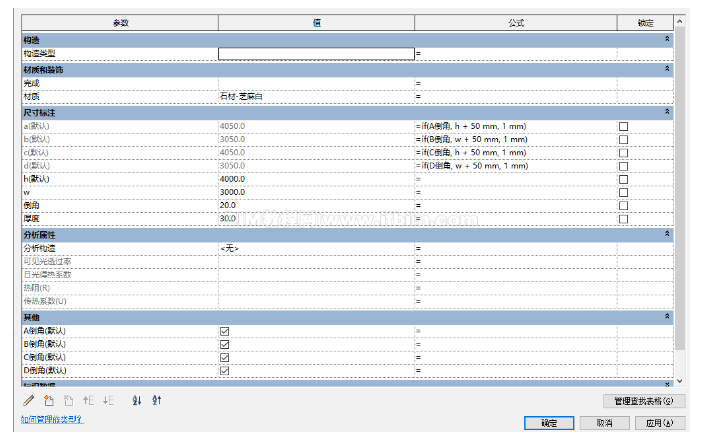Click formula for c: if(C倒角, h + 50 mm
This screenshot has width=703, height=441.
[x=471, y=153]
